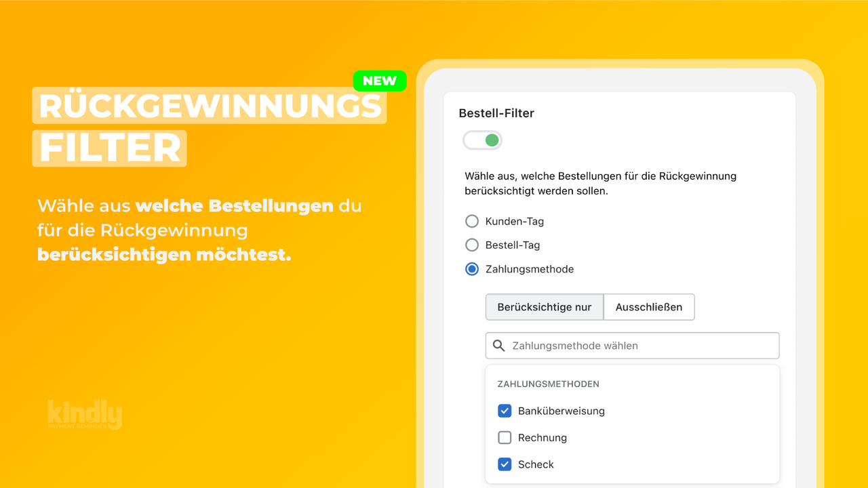Screen dimensions: 868x488
Task: Toggle the Bestell-Filter switch off
Action: point(482,140)
